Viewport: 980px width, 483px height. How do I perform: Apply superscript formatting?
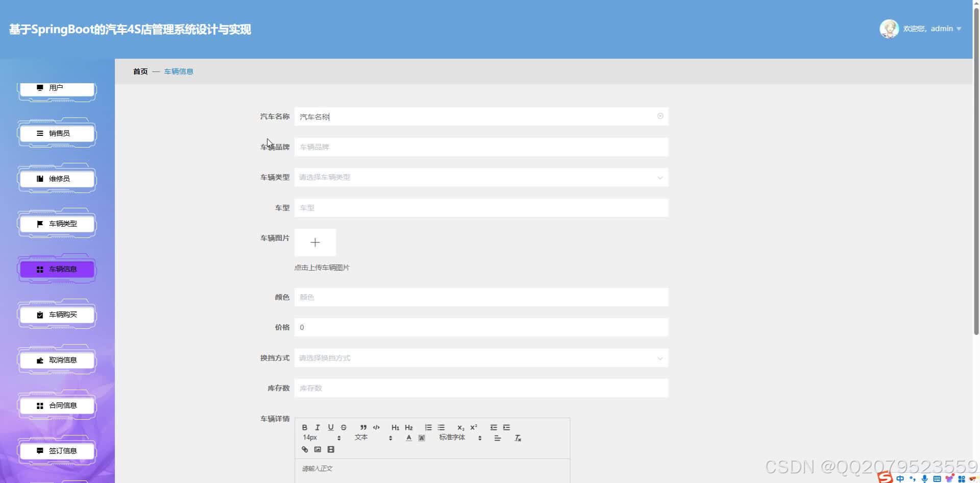[474, 427]
